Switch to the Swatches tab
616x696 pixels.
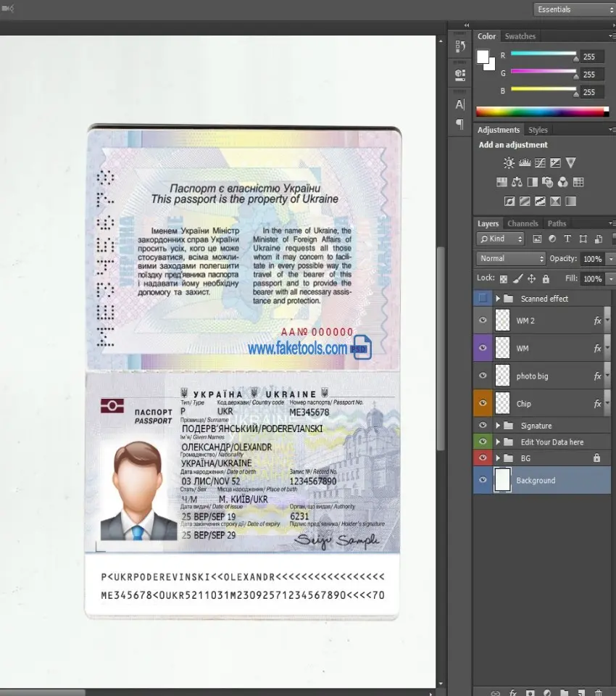(x=520, y=36)
